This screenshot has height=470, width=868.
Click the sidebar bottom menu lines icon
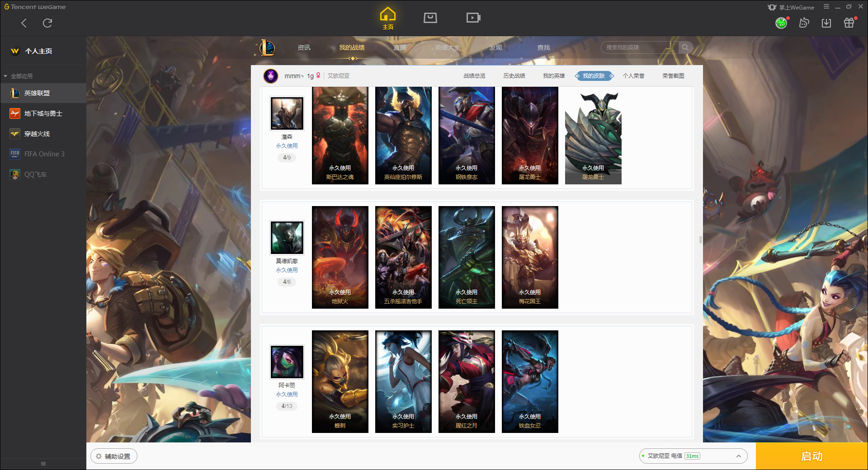tap(43, 464)
